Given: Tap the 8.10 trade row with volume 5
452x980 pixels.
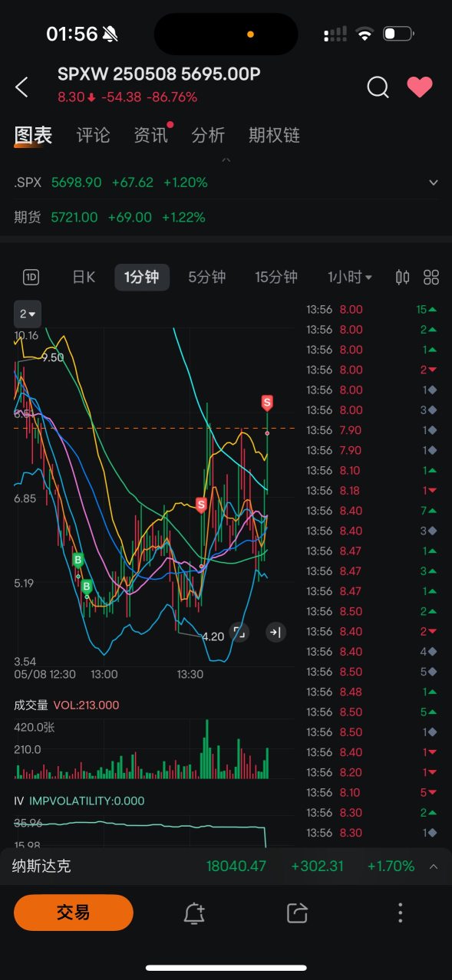Looking at the screenshot, I should pos(372,792).
